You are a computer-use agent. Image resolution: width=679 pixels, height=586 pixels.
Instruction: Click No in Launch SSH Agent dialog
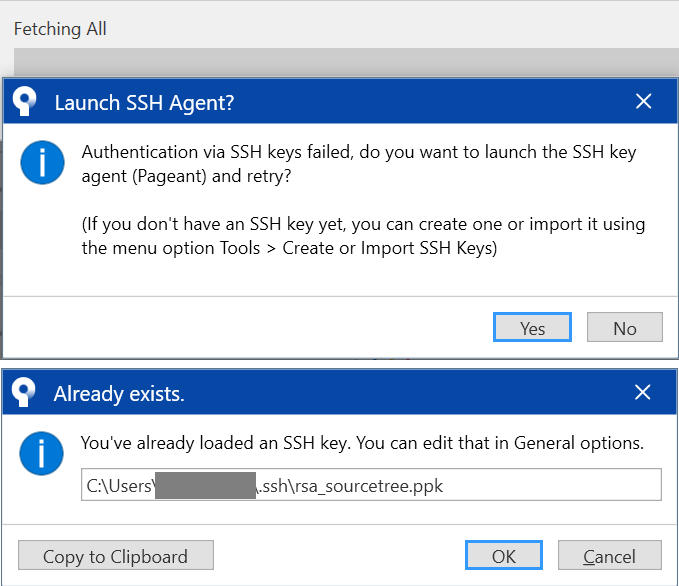624,327
